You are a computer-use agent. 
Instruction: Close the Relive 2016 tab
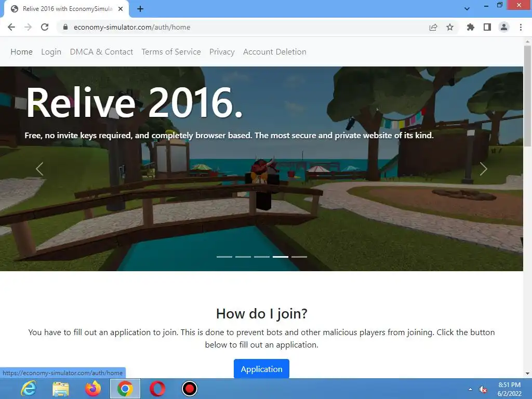(121, 9)
